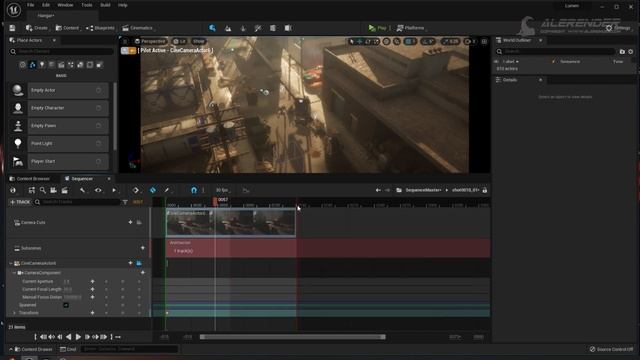Click the Sequencer auto-key blue icon
Screen dimensions: 640x360
(x=153, y=190)
